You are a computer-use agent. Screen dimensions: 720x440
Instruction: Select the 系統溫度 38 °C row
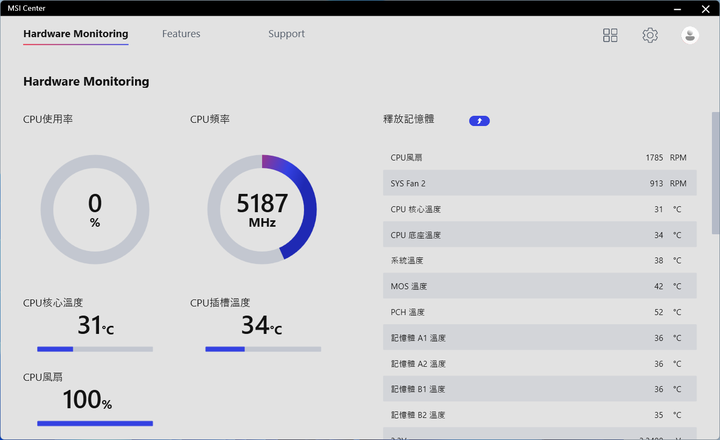click(x=540, y=260)
